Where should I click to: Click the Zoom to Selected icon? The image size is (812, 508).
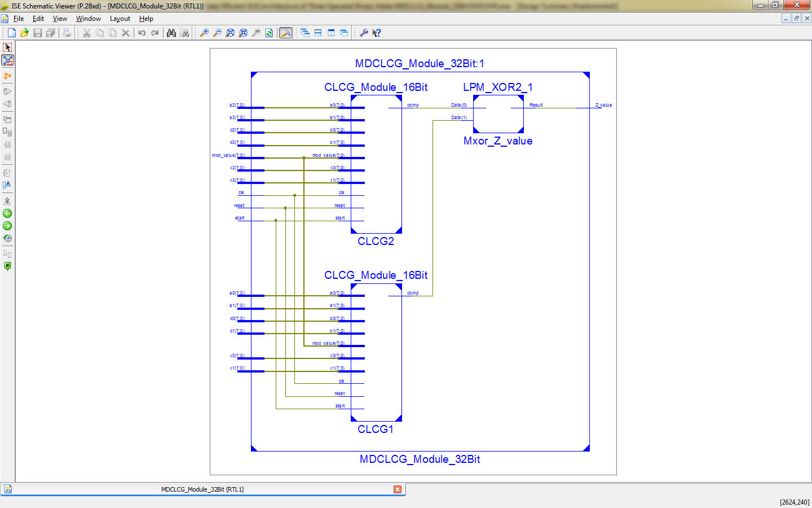(x=243, y=33)
